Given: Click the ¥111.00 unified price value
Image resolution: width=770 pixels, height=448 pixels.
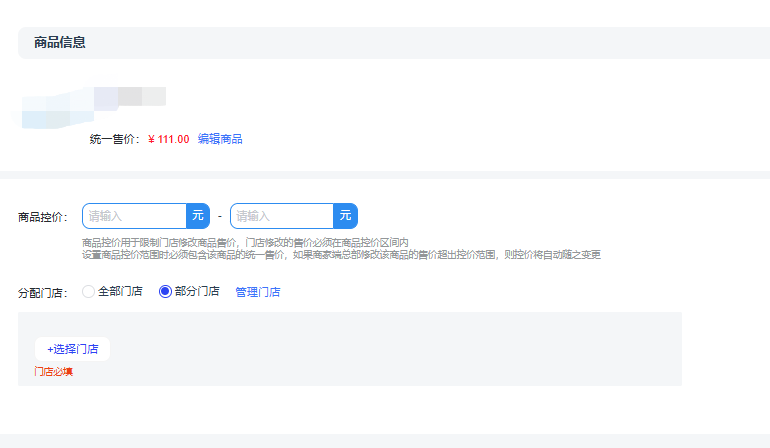Looking at the screenshot, I should point(168,139).
